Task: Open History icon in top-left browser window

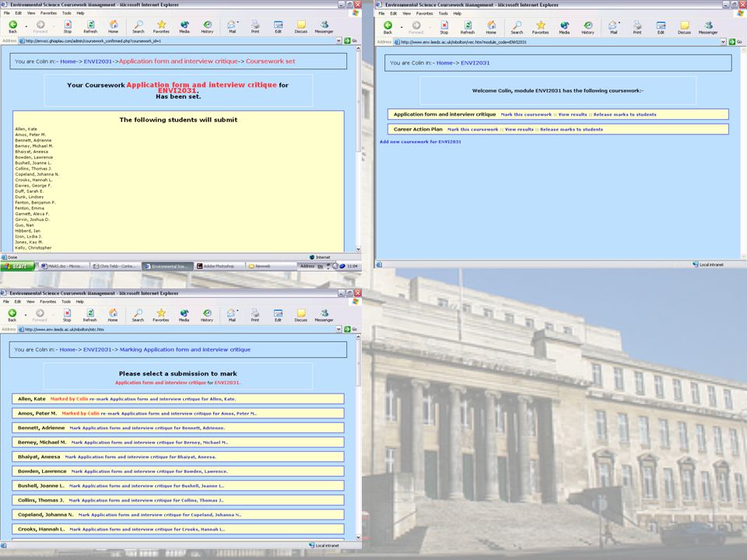Action: [x=207, y=26]
